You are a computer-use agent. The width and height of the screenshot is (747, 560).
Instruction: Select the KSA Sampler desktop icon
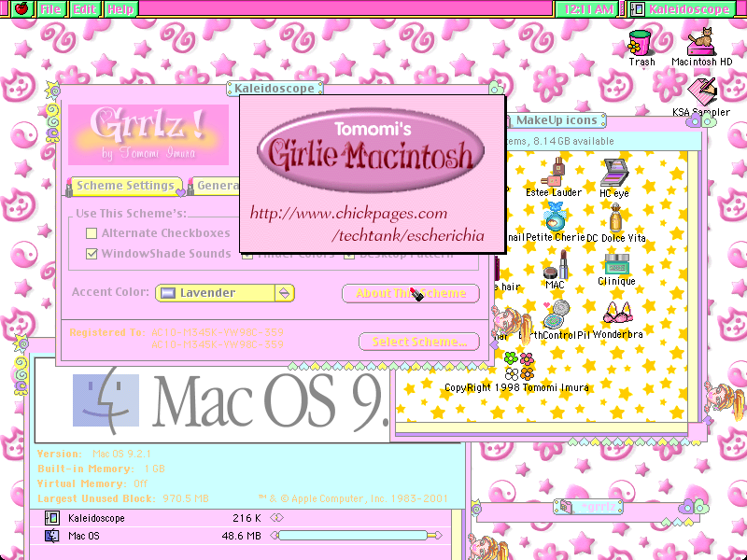(x=701, y=91)
